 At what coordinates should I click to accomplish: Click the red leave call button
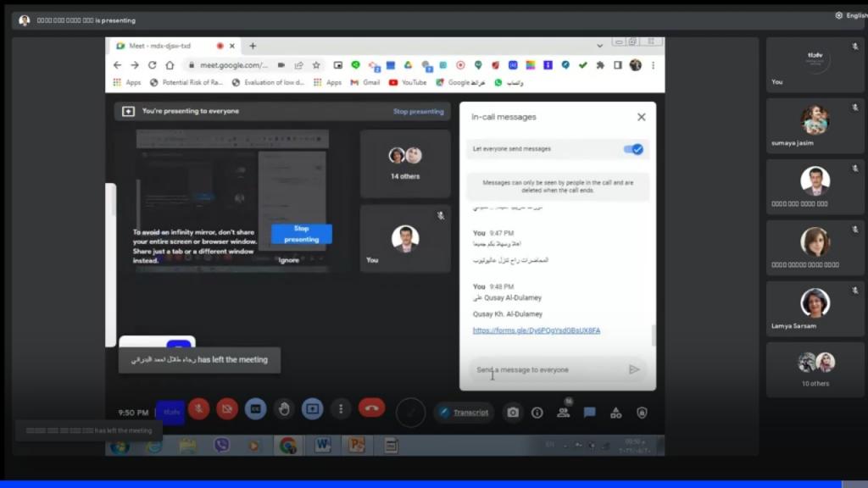point(371,408)
